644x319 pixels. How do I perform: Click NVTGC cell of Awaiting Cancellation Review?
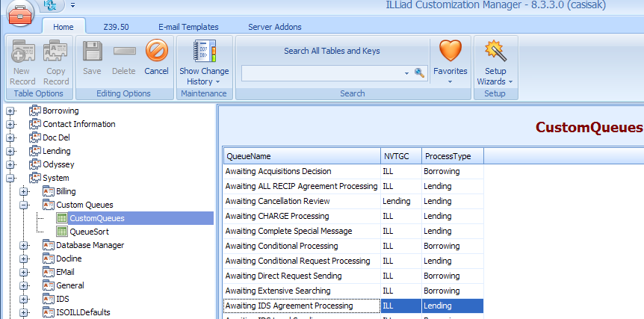pyautogui.click(x=401, y=201)
